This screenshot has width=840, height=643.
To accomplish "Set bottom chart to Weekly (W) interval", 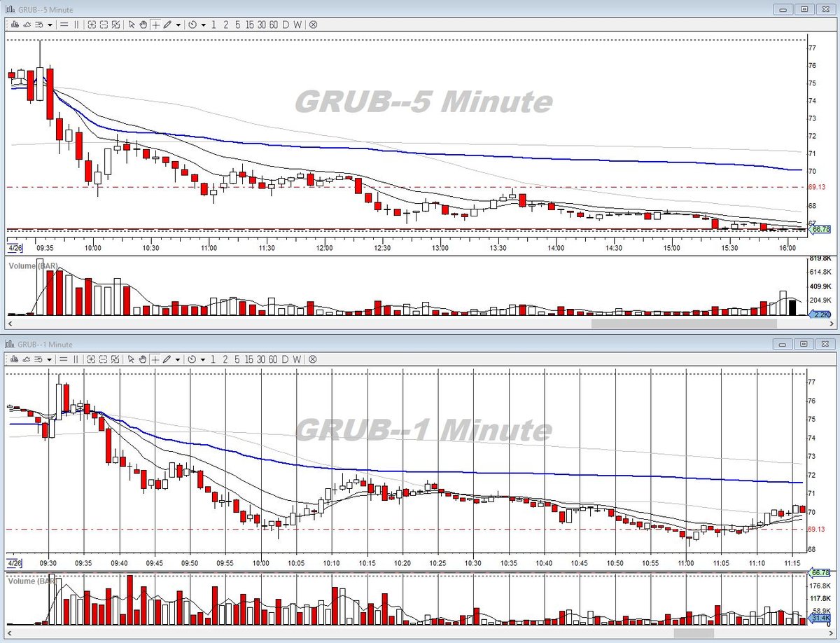I will coord(297,359).
